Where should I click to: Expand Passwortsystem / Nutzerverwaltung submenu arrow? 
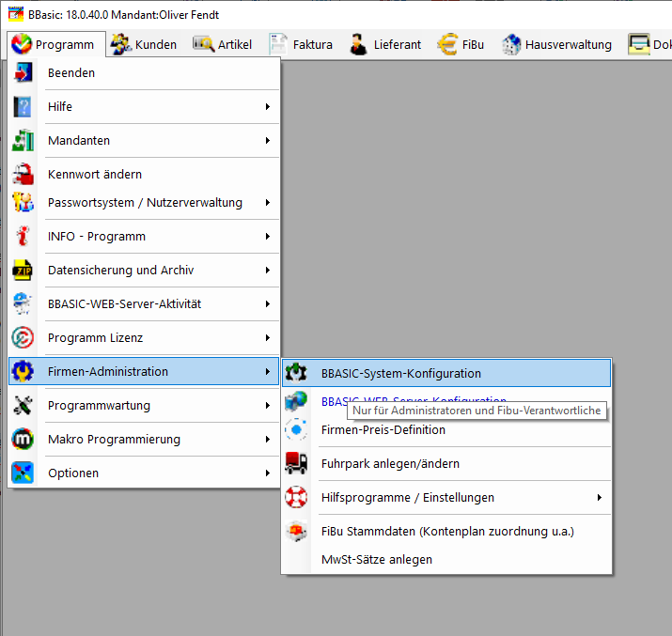268,203
